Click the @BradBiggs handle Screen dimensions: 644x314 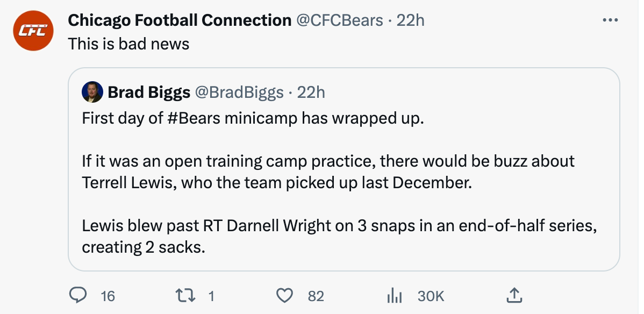(x=239, y=92)
